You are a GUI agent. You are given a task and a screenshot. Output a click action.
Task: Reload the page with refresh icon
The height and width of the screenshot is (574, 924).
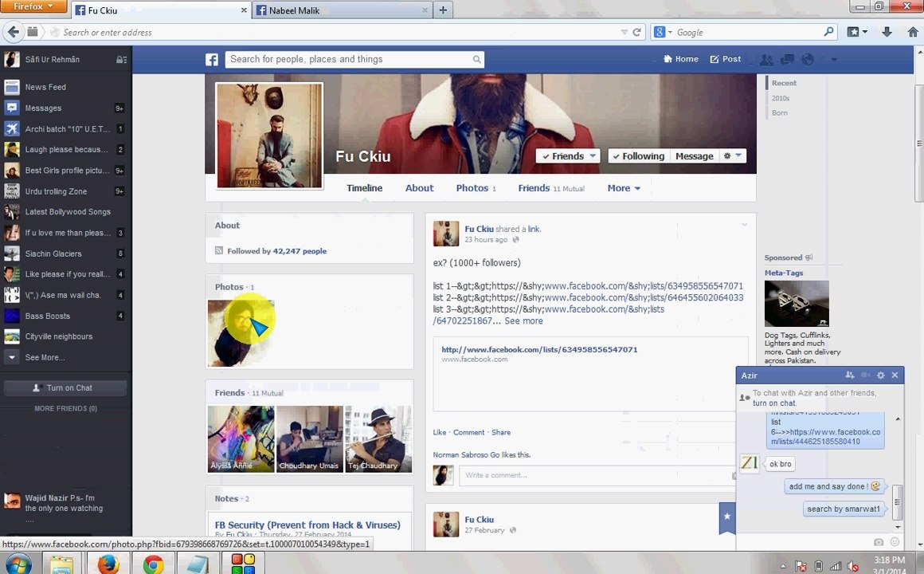(636, 33)
